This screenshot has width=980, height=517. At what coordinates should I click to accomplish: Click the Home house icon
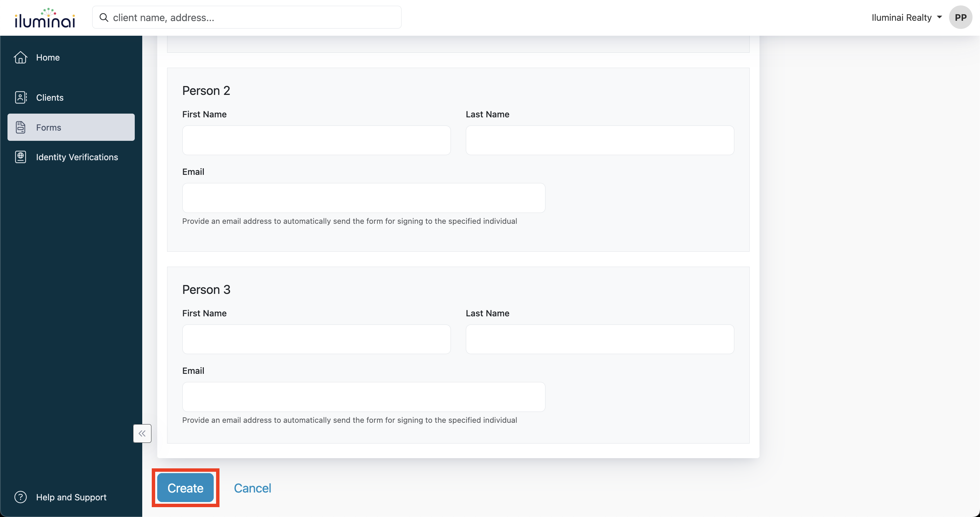point(20,57)
